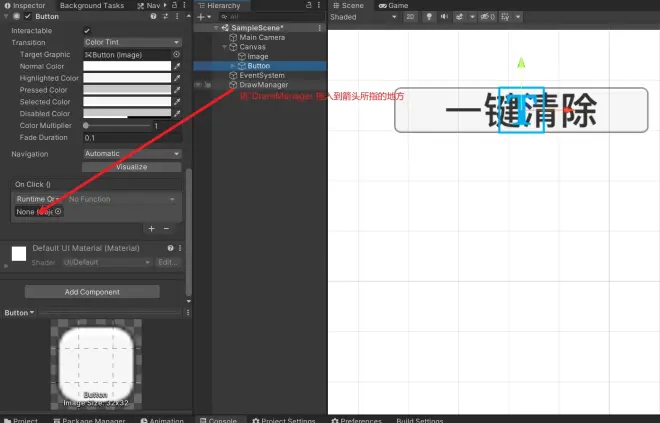
Task: Select the DrawManager object
Action: pyautogui.click(x=263, y=85)
